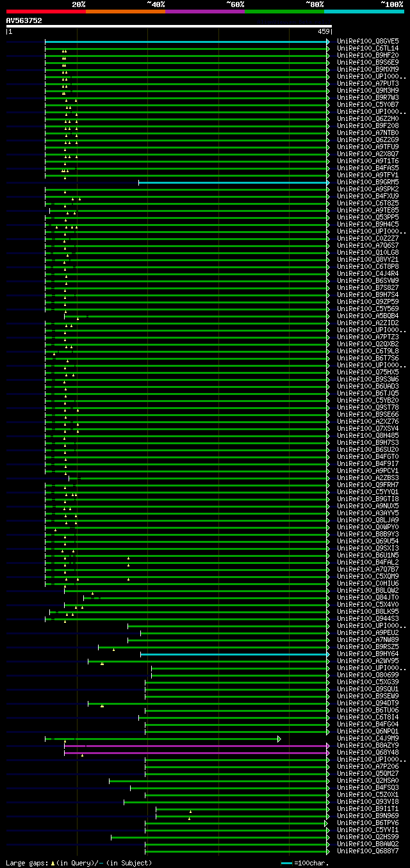The width and height of the screenshot is (410, 868).
Task: Click the purple identity legend segment
Action: [205, 12]
